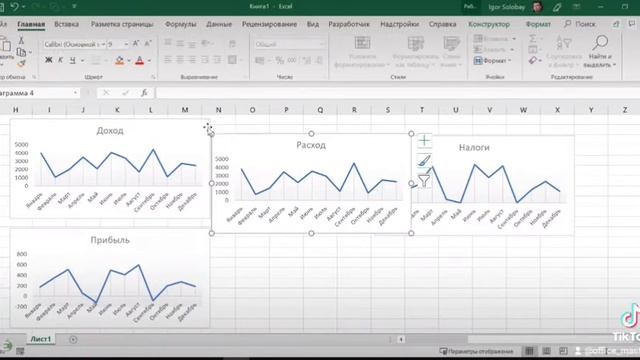Select the Доход chart title
The height and width of the screenshot is (360, 640).
click(110, 131)
